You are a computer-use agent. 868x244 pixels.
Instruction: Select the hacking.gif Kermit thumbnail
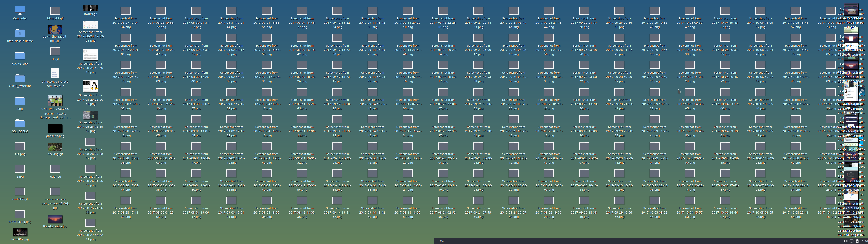(x=55, y=147)
